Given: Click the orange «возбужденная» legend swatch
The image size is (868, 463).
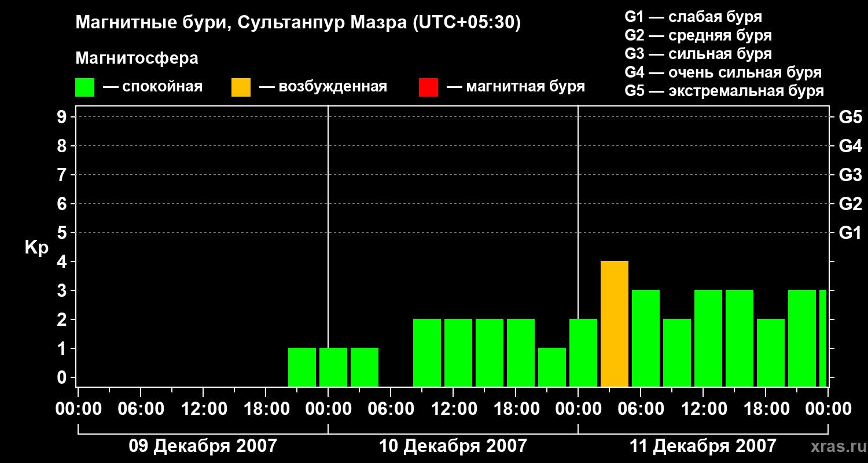Looking at the screenshot, I should tap(241, 87).
